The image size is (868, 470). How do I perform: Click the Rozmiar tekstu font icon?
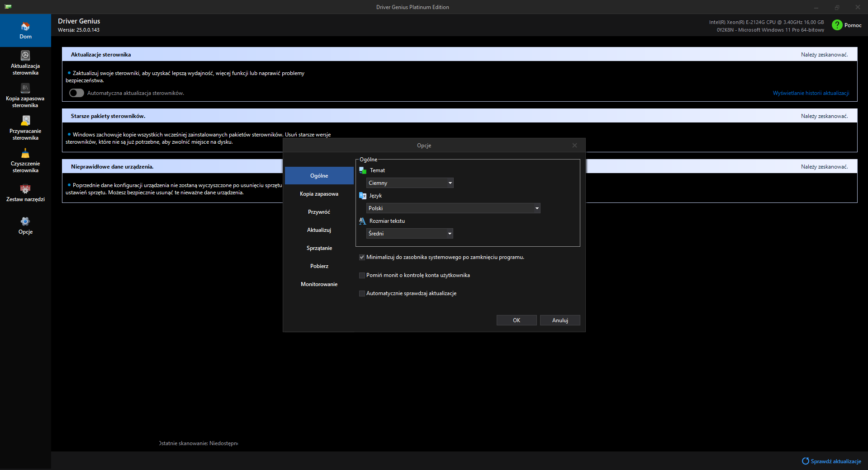(363, 221)
